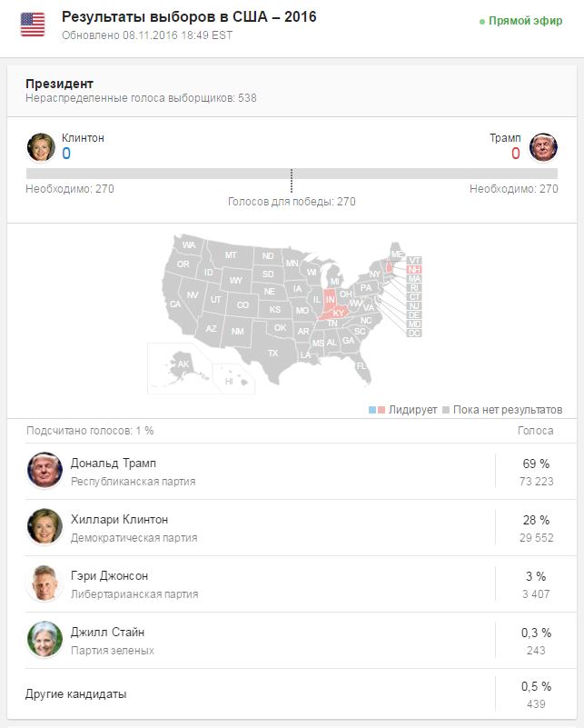
Task: Select Texas on the US map
Action: tap(272, 352)
